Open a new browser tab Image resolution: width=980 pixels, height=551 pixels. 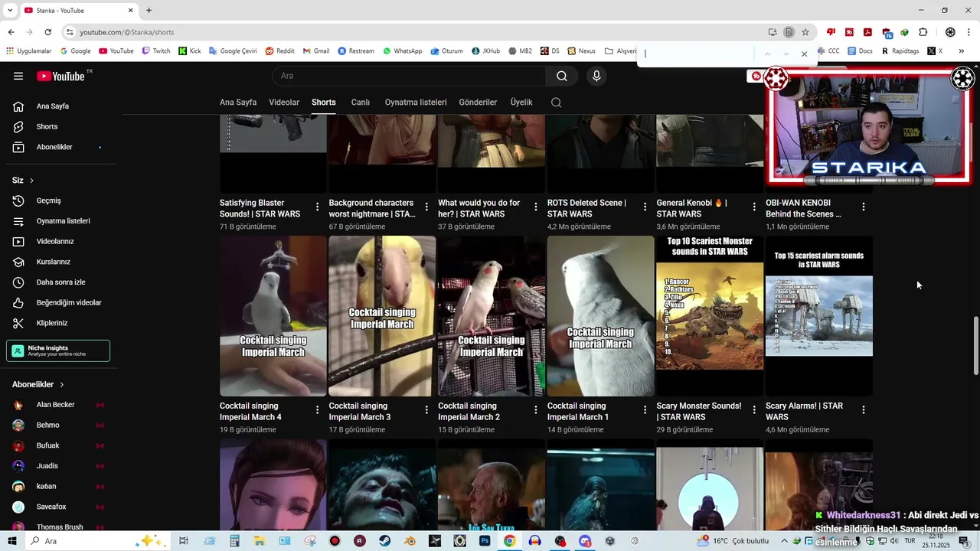tap(149, 11)
